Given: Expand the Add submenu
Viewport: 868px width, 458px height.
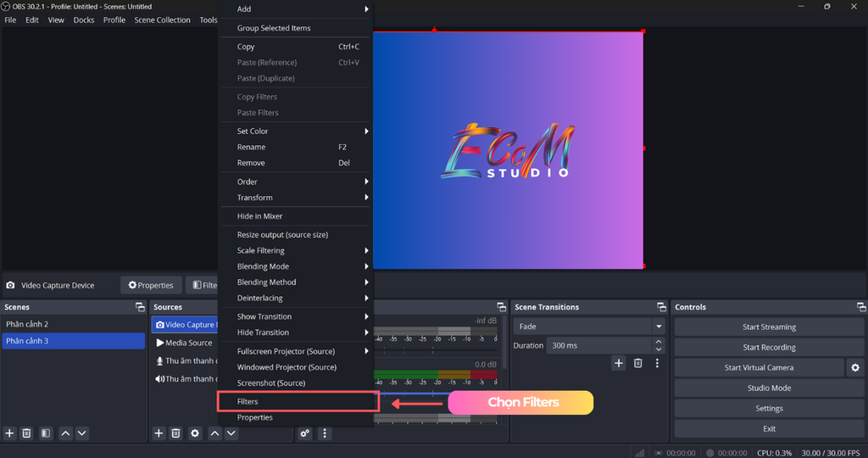Looking at the screenshot, I should [x=296, y=8].
